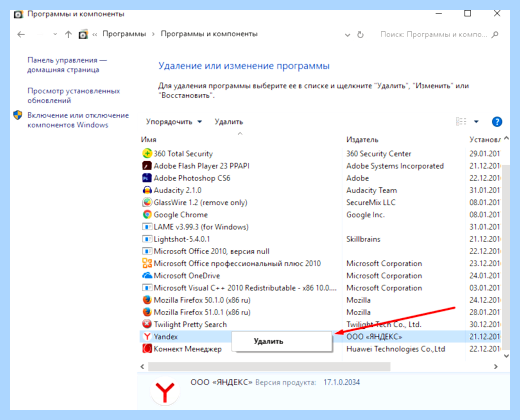Screen dimensions: 520x420
Task: Click the Visual C++ Redistributable icon
Action: (147, 288)
